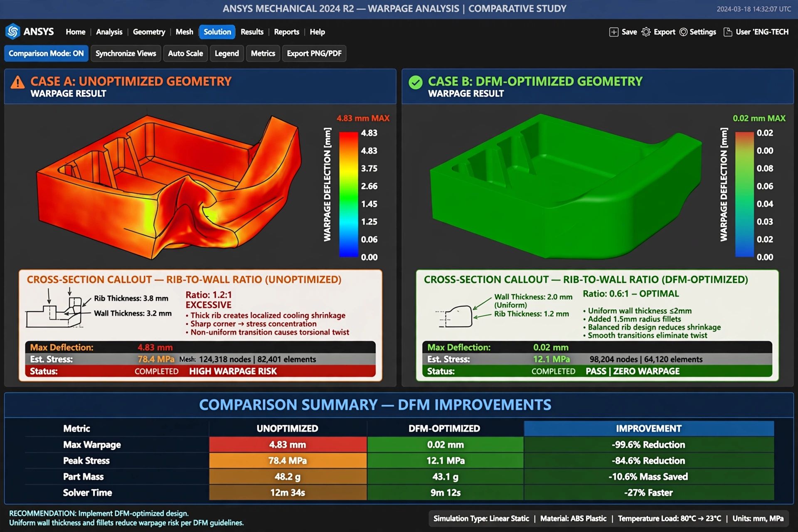This screenshot has height=532, width=798.
Task: Click User 'ENG-TECH label
Action: (x=762, y=32)
